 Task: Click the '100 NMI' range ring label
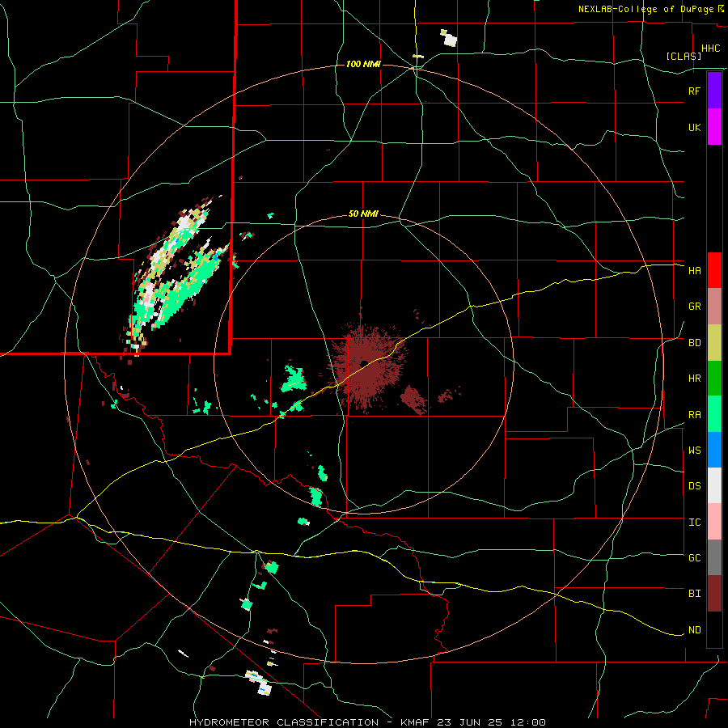tap(363, 64)
